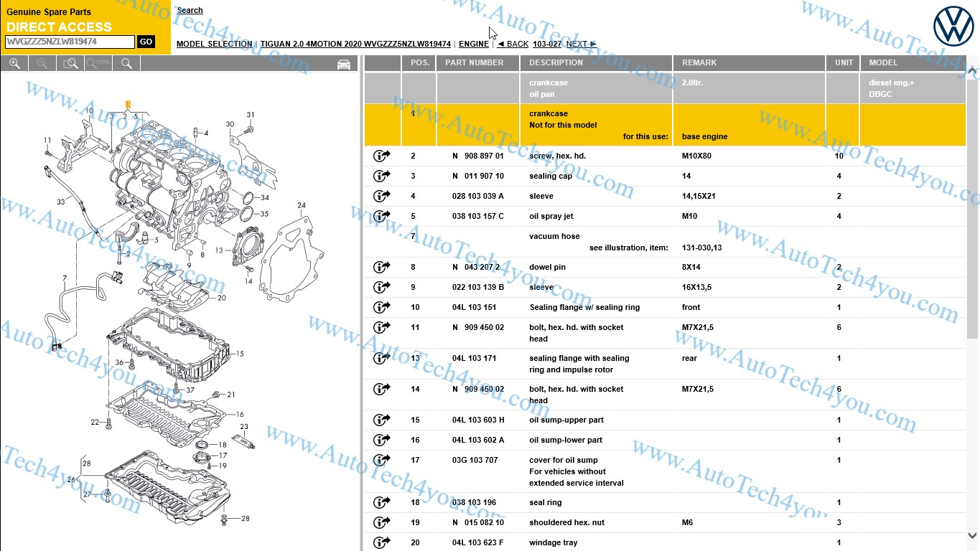Viewport: 980px width, 551px height.
Task: Click the Volkswagen logo
Action: [953, 26]
